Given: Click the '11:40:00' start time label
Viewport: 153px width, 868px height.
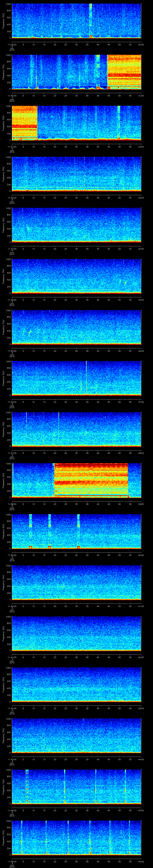Looking at the screenshot, I should 12,606.
